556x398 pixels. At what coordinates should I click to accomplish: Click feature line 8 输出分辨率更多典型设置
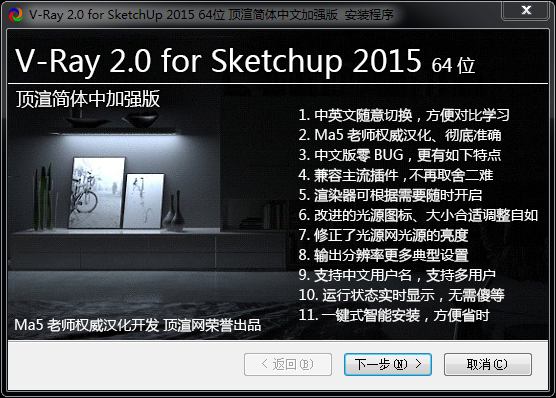pos(383,255)
